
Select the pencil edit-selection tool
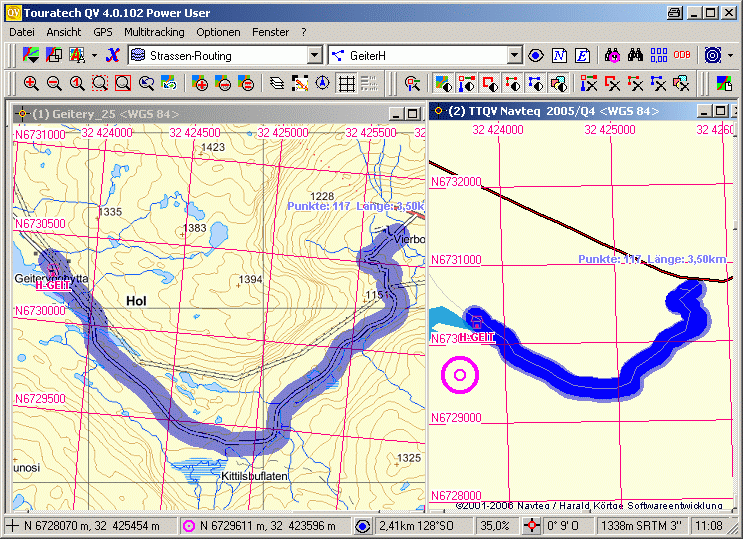tap(299, 84)
